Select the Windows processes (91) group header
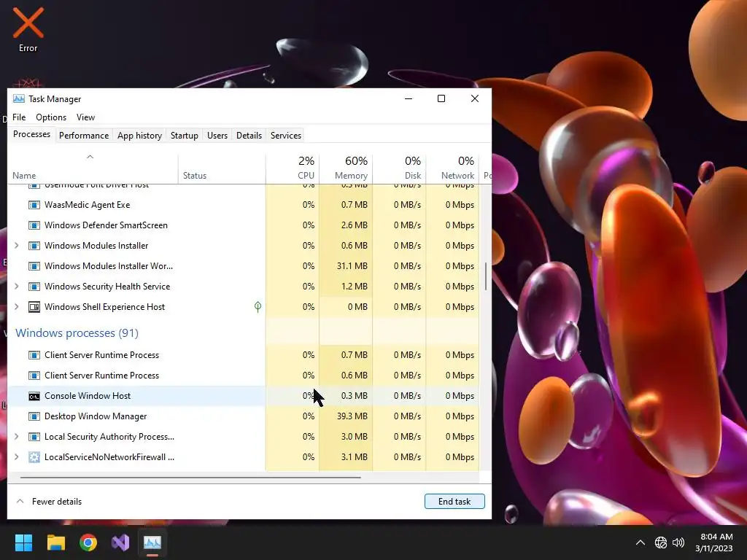 pyautogui.click(x=77, y=332)
